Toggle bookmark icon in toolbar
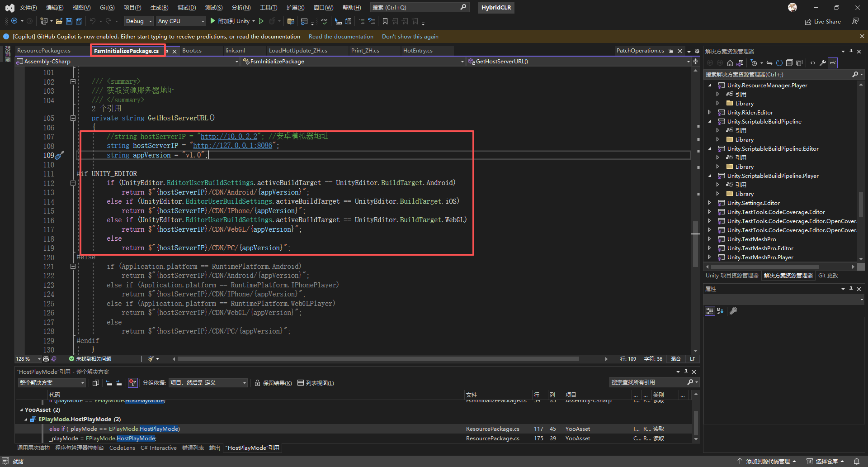 pos(385,21)
